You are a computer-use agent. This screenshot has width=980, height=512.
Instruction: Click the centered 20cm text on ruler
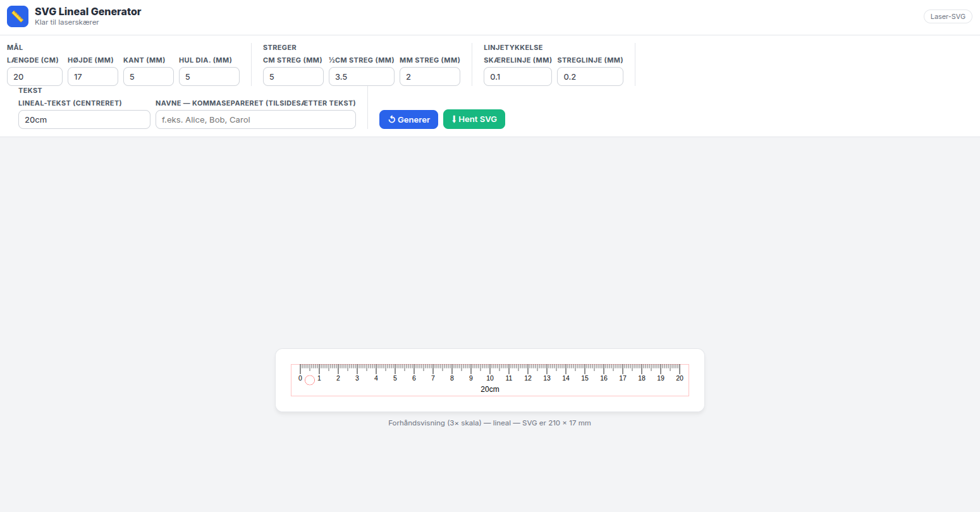[x=490, y=389]
